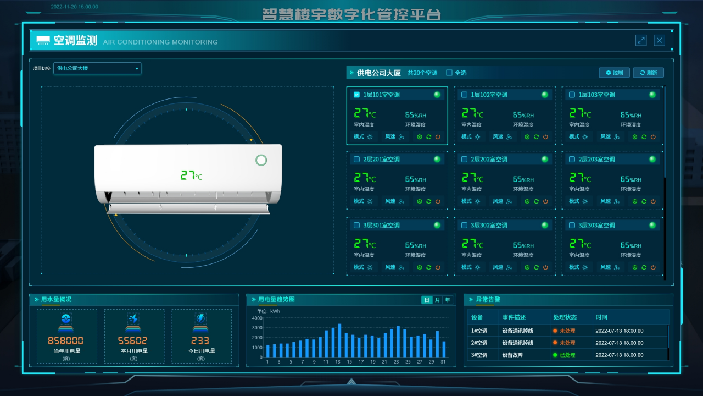704x396 pixels.
Task: Check the 3层303 air conditioner checkbox
Action: [572, 225]
